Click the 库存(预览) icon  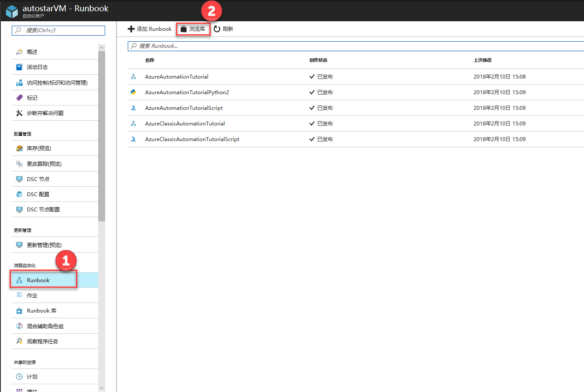click(19, 148)
